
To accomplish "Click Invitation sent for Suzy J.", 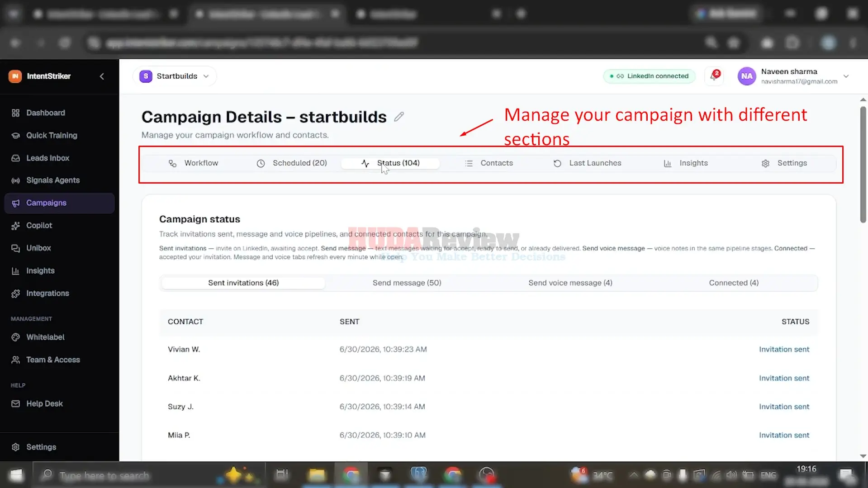I will (x=784, y=407).
